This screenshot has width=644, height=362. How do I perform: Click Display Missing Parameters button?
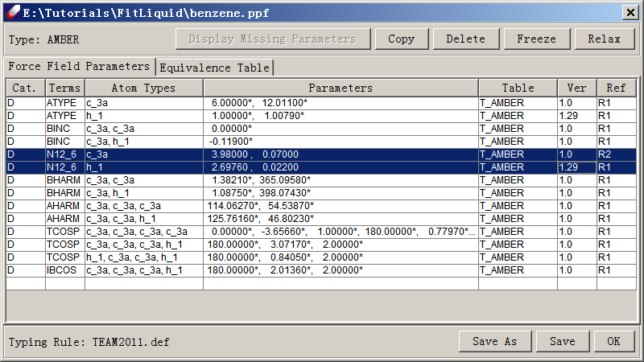273,39
